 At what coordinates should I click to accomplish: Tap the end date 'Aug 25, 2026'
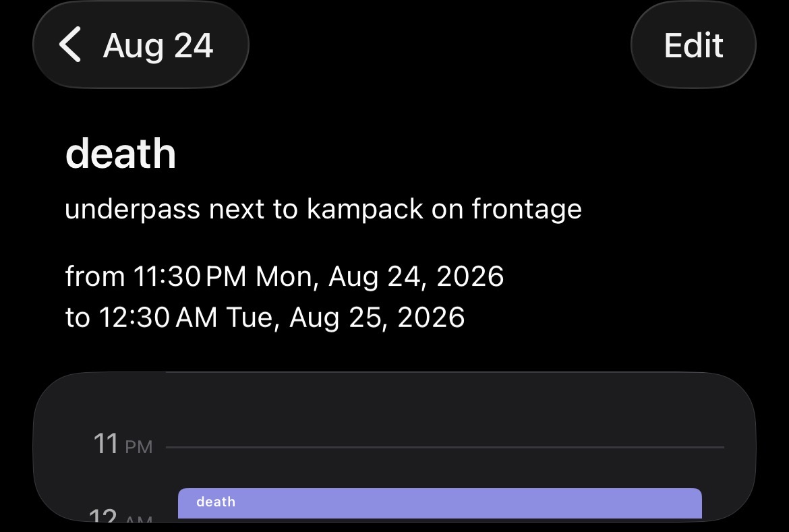tap(377, 318)
